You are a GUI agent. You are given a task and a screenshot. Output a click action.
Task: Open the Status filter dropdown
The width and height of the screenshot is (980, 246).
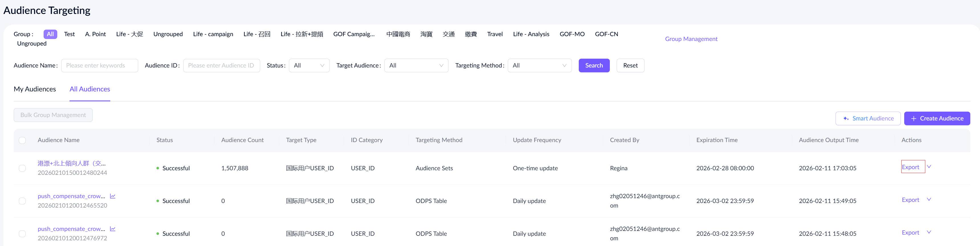click(309, 65)
